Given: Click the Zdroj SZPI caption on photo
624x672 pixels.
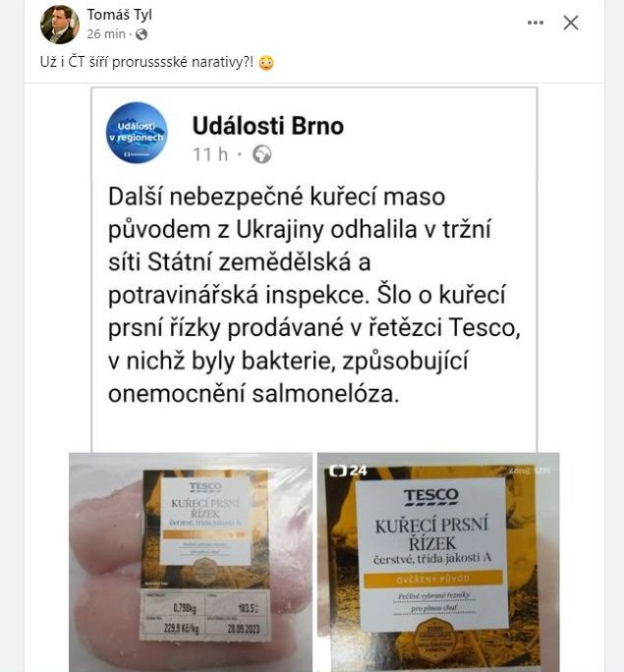Looking at the screenshot, I should tap(530, 471).
